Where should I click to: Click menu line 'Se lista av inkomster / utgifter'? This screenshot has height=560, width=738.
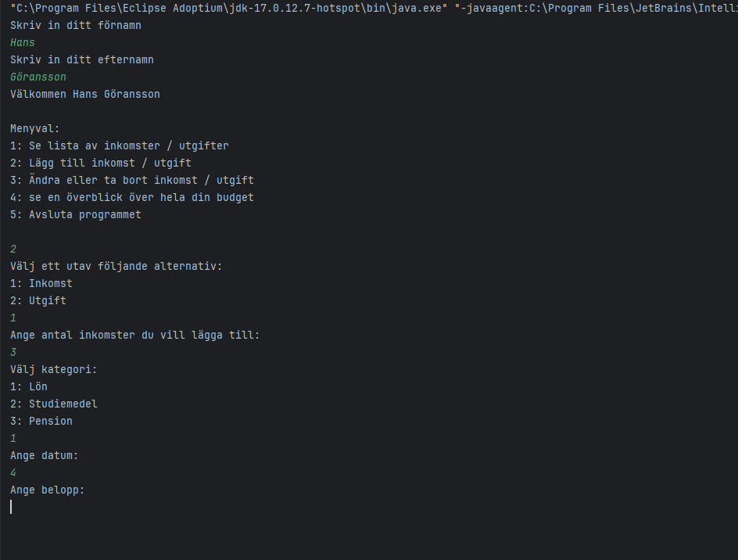[x=120, y=146]
